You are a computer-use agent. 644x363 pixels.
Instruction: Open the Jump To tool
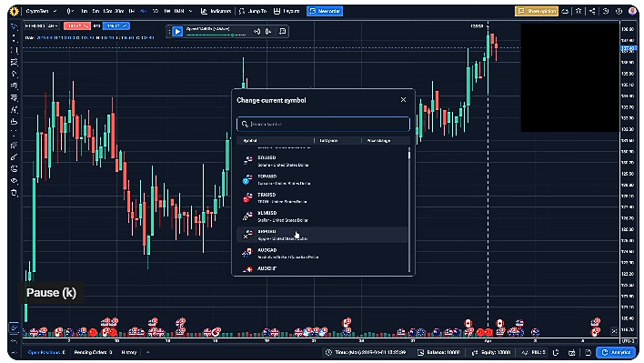(253, 11)
